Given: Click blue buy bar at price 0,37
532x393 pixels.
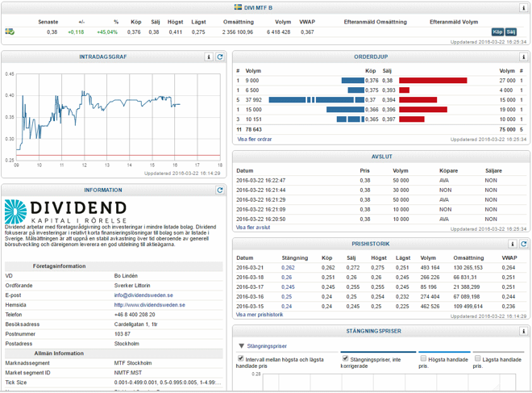Looking at the screenshot, I should 316,100.
